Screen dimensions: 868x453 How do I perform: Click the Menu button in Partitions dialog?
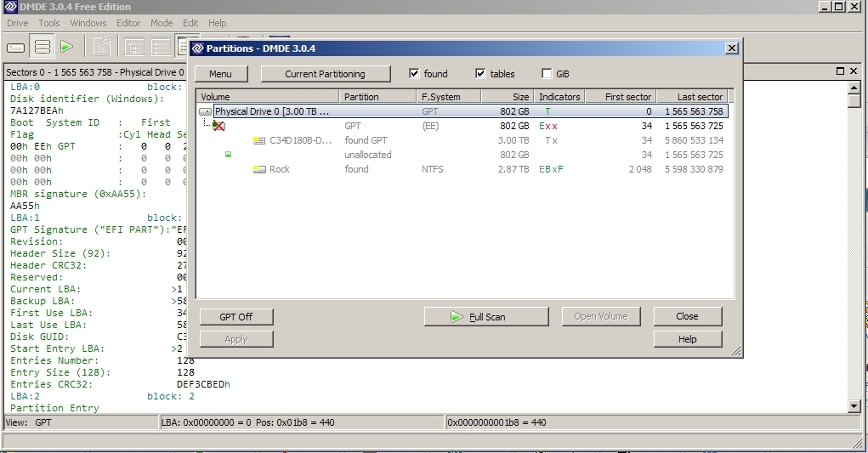tap(220, 74)
